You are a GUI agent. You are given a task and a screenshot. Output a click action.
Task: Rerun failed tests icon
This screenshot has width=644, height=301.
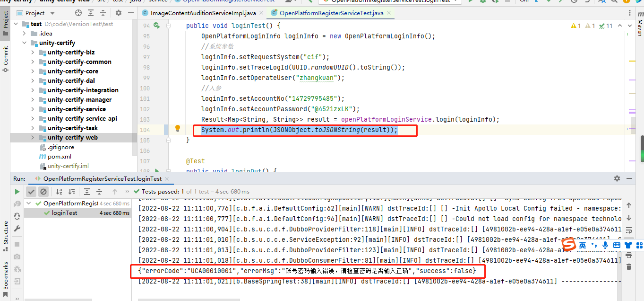[17, 204]
